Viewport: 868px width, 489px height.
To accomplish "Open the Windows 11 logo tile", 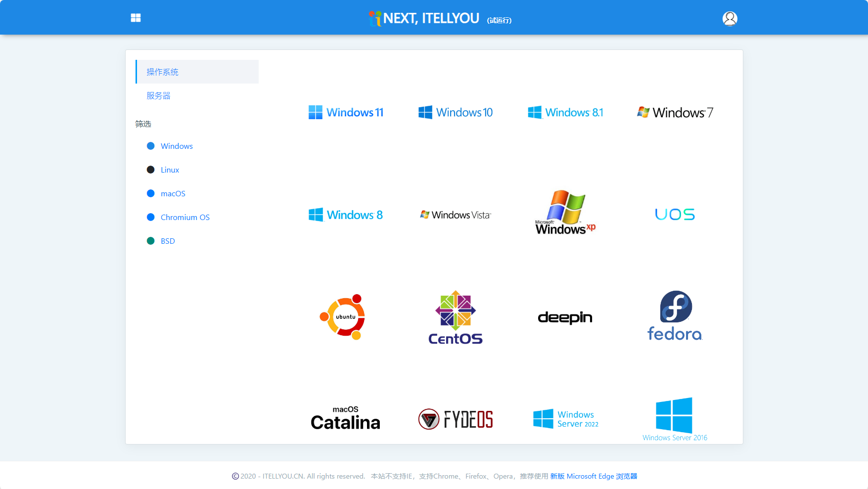I will pos(346,112).
